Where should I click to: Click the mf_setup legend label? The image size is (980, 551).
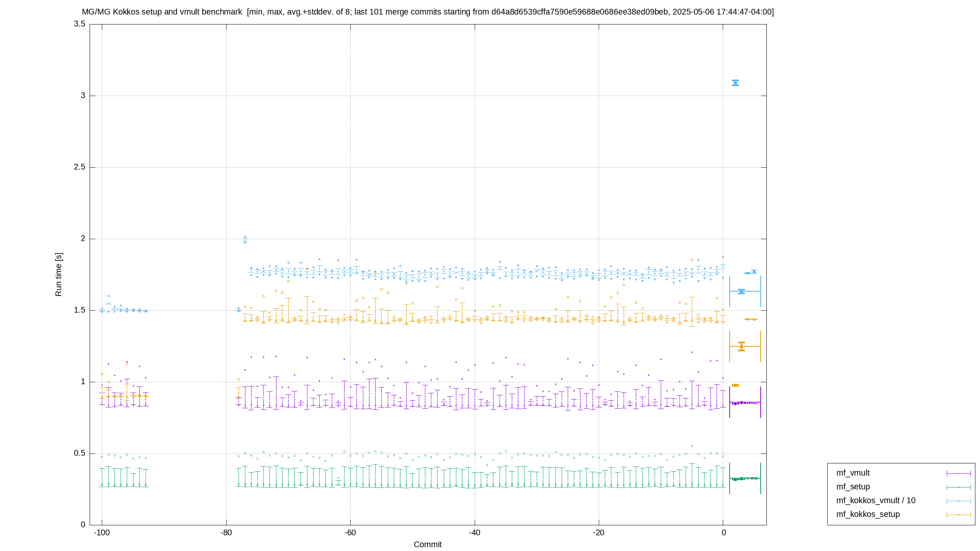click(853, 487)
